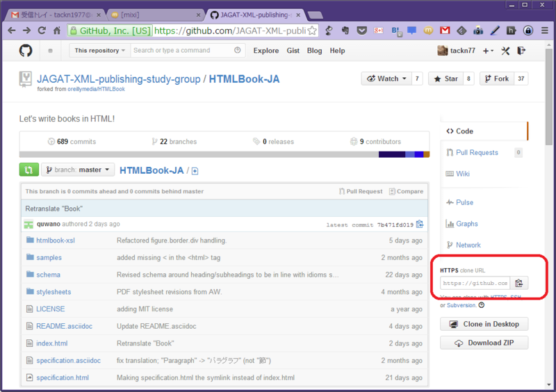Open Blog in top navigation
This screenshot has height=392, width=556.
pyautogui.click(x=315, y=51)
